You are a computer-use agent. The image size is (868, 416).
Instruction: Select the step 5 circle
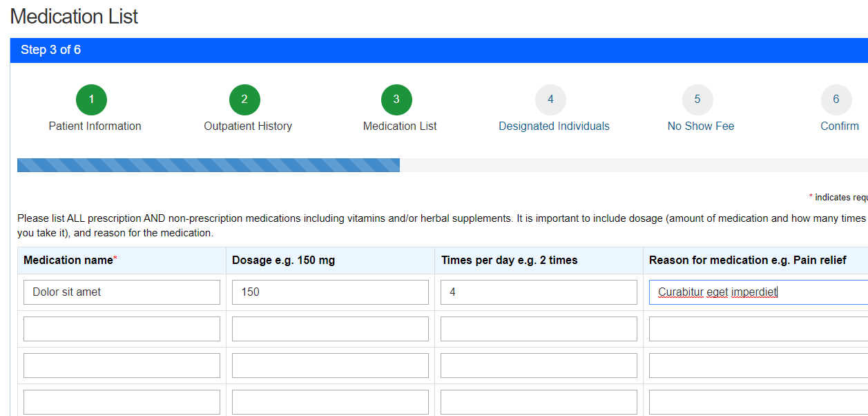tap(697, 100)
